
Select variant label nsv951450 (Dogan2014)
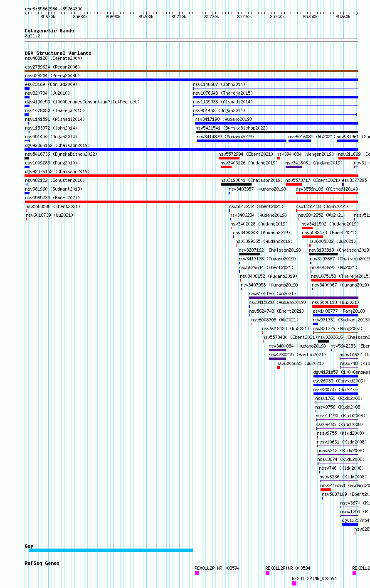point(51,137)
